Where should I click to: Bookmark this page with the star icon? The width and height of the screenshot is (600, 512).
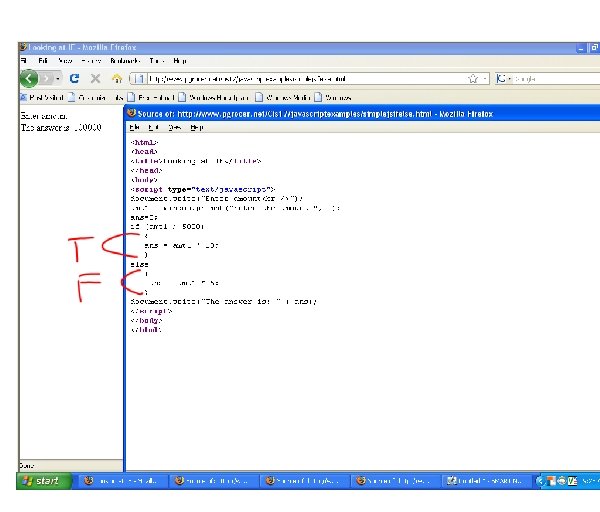pos(473,79)
